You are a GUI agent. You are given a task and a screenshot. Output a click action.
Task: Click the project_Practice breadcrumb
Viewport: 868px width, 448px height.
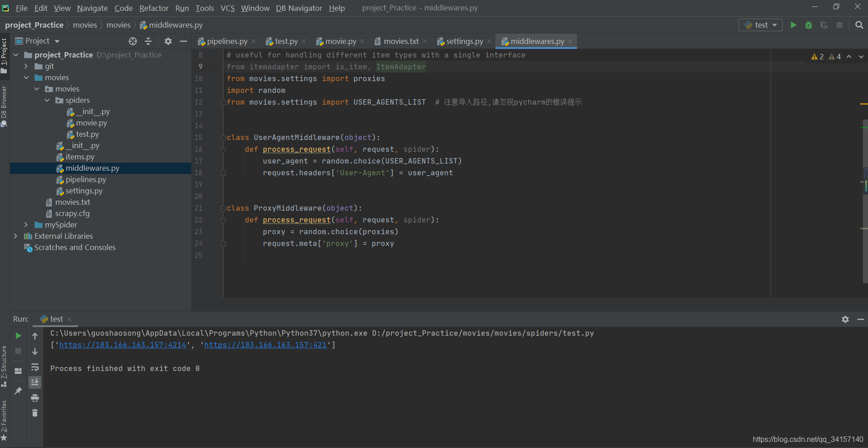(34, 25)
